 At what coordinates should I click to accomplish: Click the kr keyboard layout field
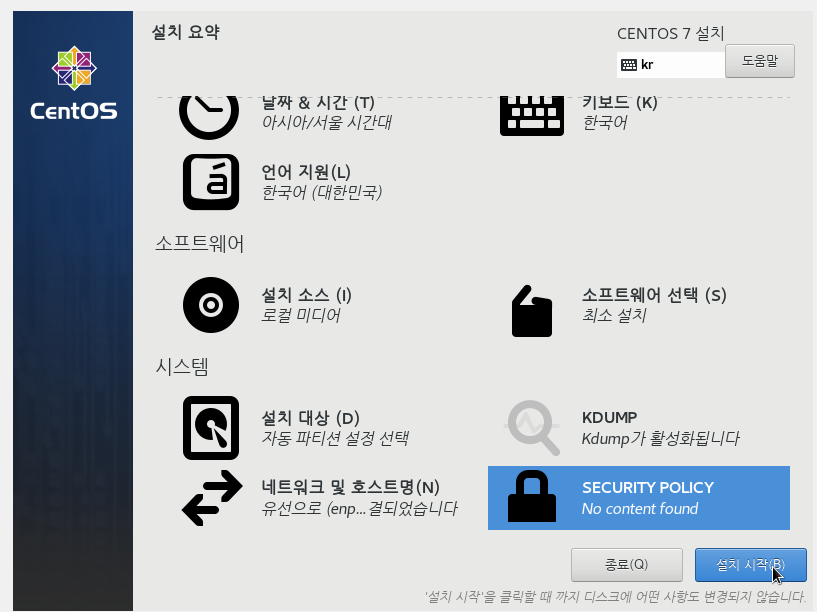tap(671, 65)
